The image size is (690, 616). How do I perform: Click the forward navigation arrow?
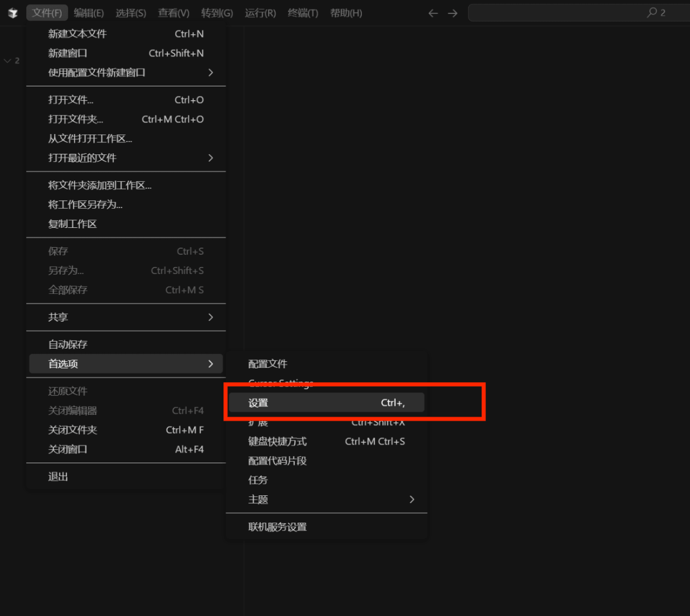452,13
